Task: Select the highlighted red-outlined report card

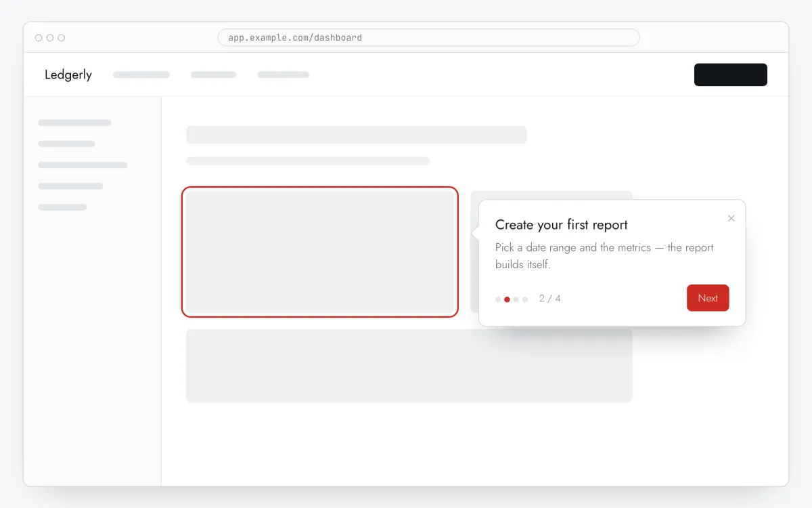Action: 320,252
